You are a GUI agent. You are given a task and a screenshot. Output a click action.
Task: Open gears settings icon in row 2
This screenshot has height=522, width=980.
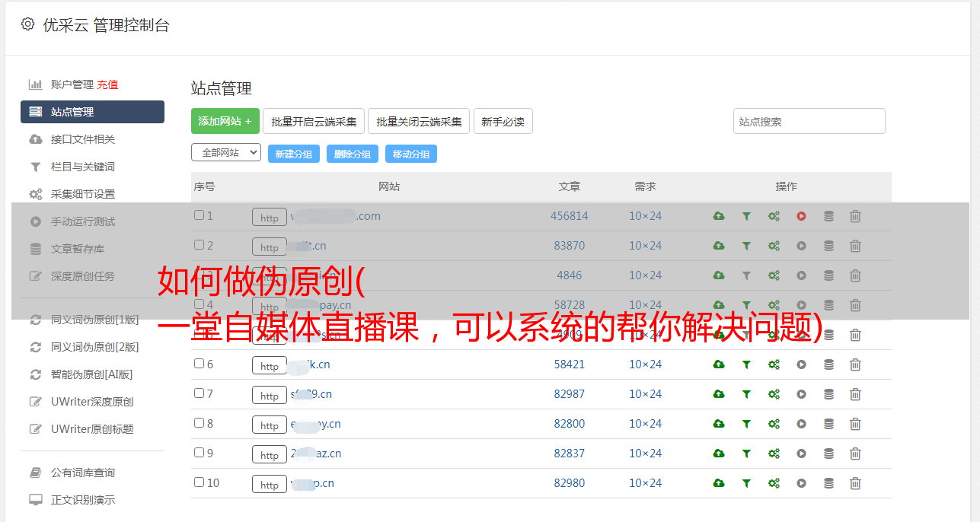pos(774,246)
